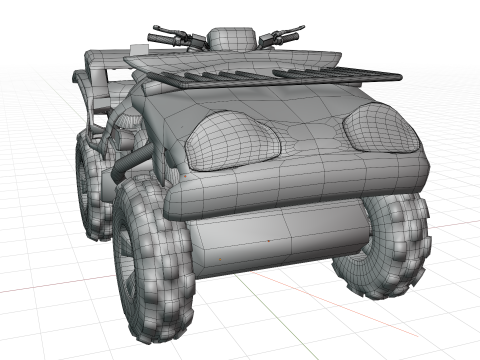Select the left headlight mesh of the ATV

coord(232,141)
